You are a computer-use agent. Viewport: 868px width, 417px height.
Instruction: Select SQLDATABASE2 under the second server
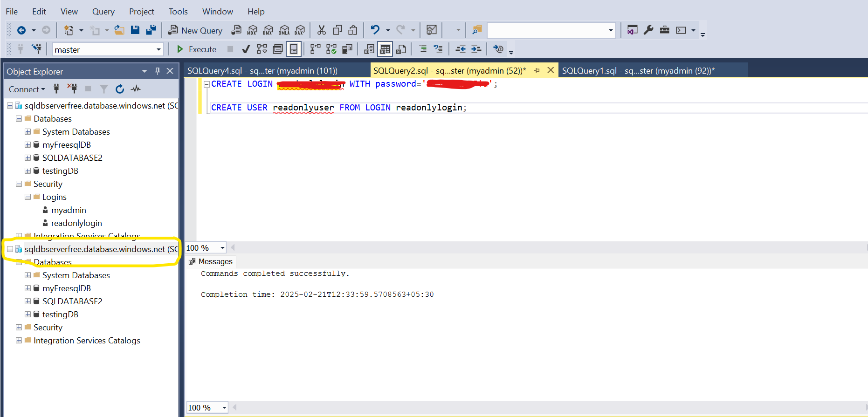(x=72, y=301)
